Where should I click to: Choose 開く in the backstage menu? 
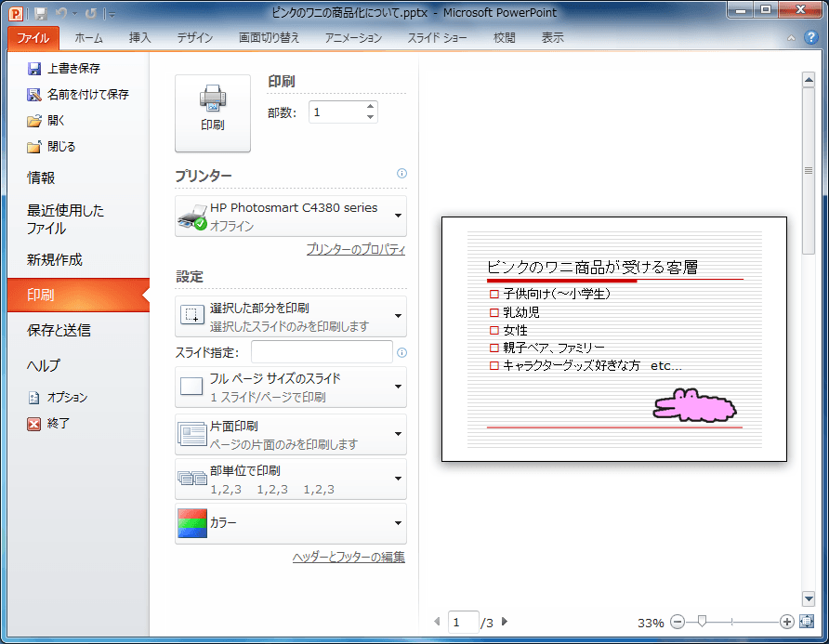click(46, 121)
